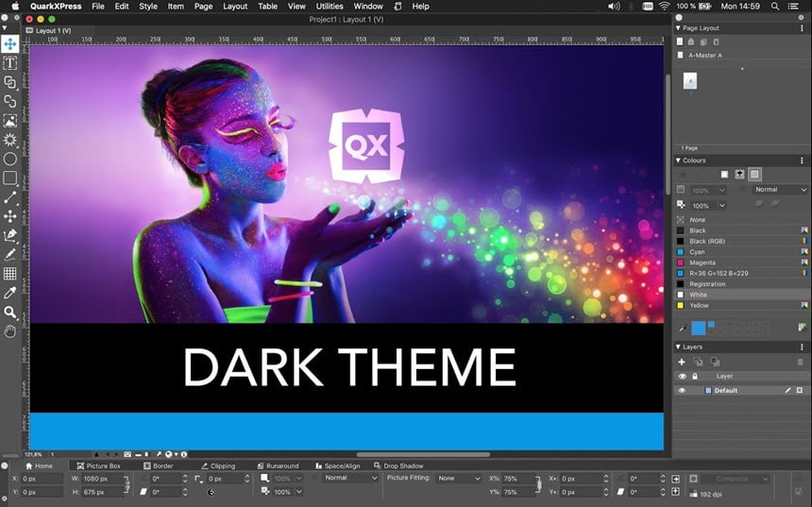This screenshot has width=812, height=507.
Task: Select the Item (move) tool
Action: point(9,44)
